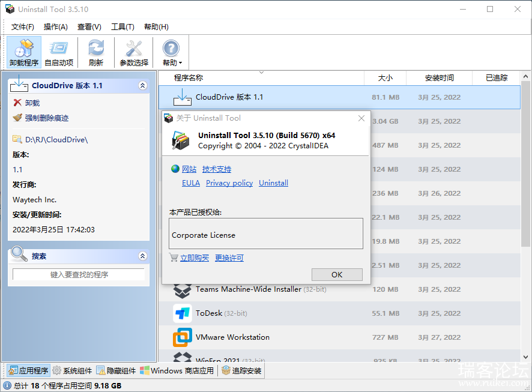Open the 更换许可 change license link
This screenshot has width=532, height=392.
[229, 258]
